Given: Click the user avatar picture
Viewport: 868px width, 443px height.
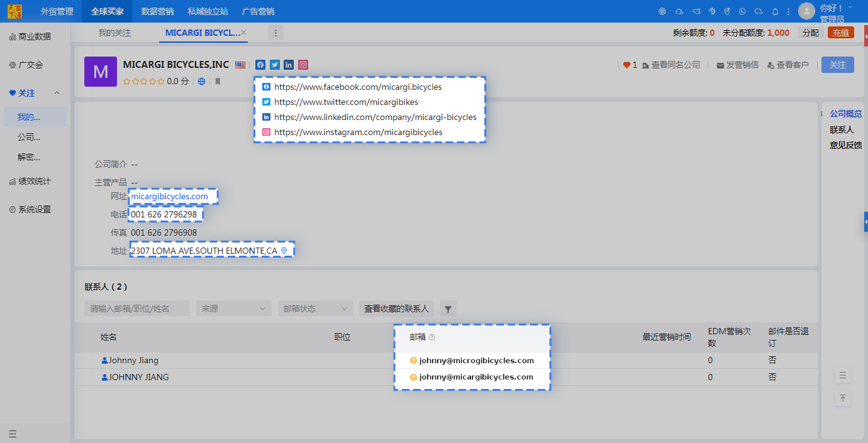Looking at the screenshot, I should (x=806, y=11).
